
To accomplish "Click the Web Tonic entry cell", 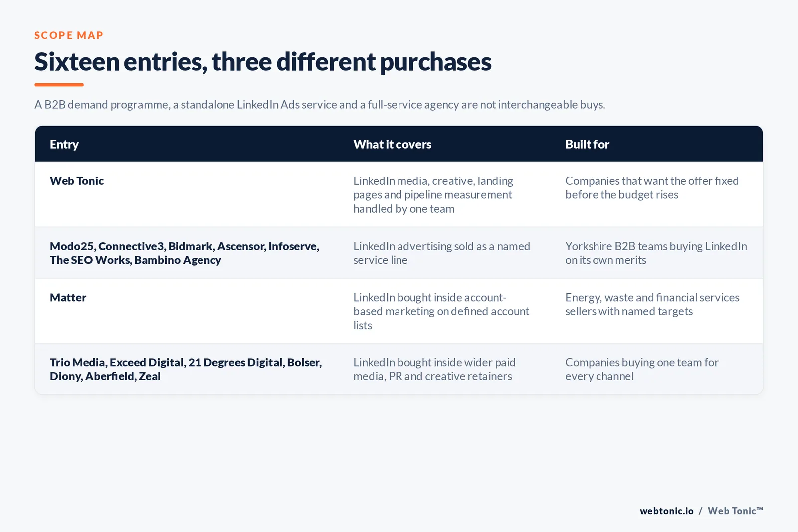I will click(77, 181).
